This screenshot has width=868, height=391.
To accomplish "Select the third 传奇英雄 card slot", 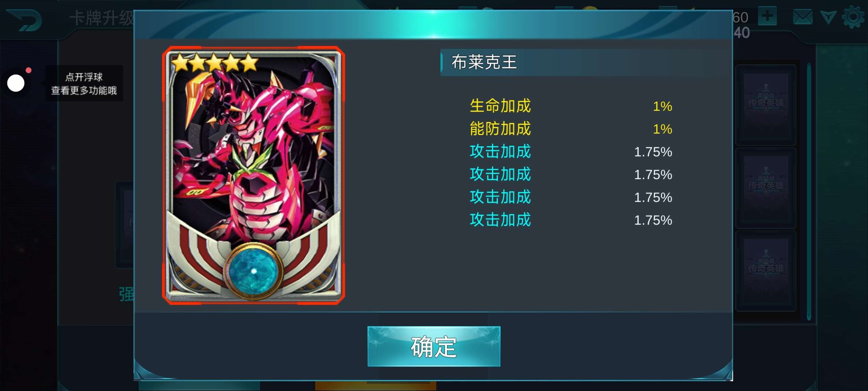I will (x=766, y=270).
